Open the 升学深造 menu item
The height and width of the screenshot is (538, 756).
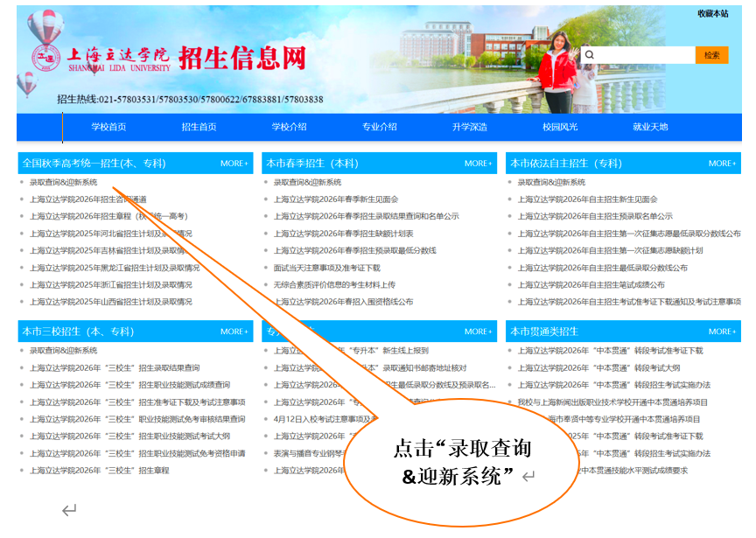pyautogui.click(x=470, y=127)
